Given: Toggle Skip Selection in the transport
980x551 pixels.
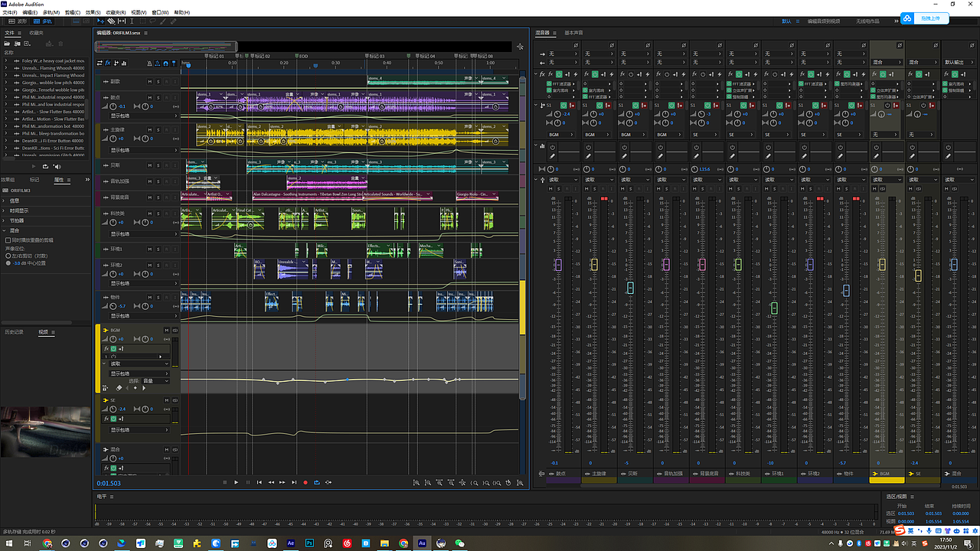Looking at the screenshot, I should 328,482.
